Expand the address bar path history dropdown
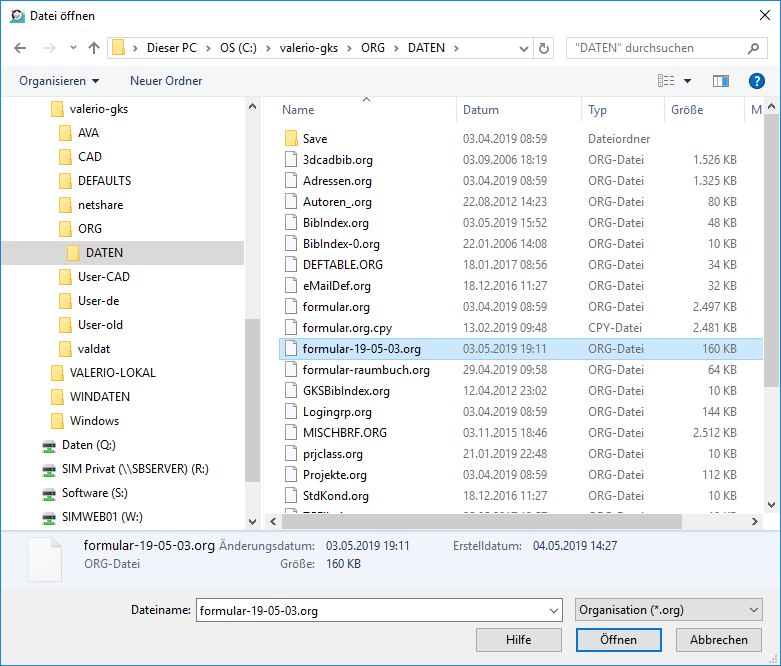This screenshot has height=666, width=781. pyautogui.click(x=523, y=48)
